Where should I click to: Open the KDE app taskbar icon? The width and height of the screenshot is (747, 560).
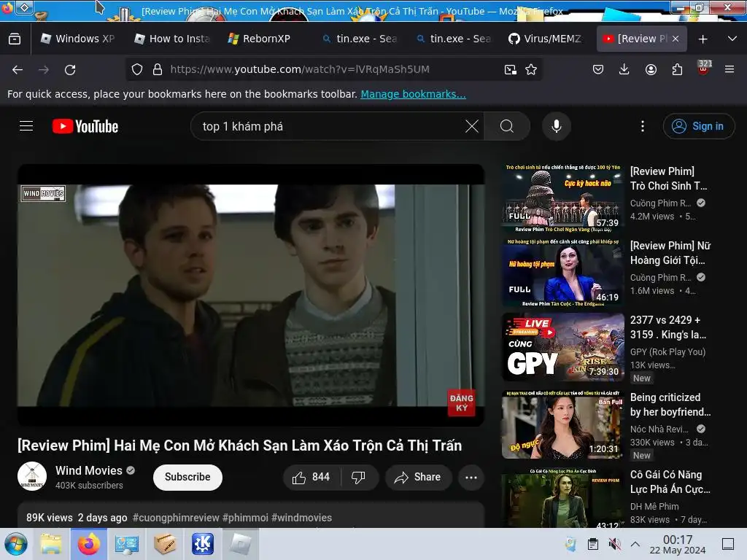(203, 544)
